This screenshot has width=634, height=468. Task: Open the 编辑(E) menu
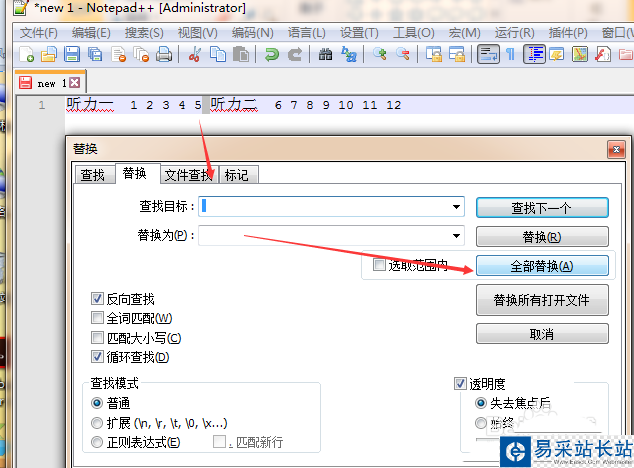click(x=91, y=33)
